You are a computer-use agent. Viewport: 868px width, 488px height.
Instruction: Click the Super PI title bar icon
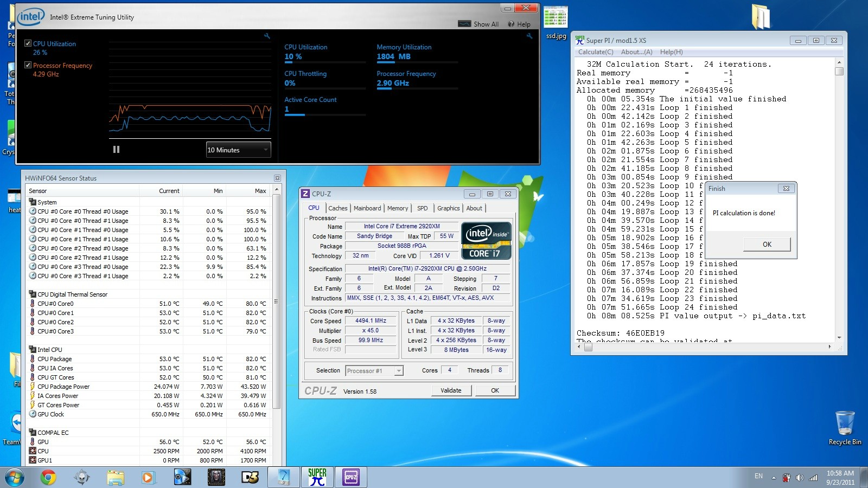(x=580, y=40)
